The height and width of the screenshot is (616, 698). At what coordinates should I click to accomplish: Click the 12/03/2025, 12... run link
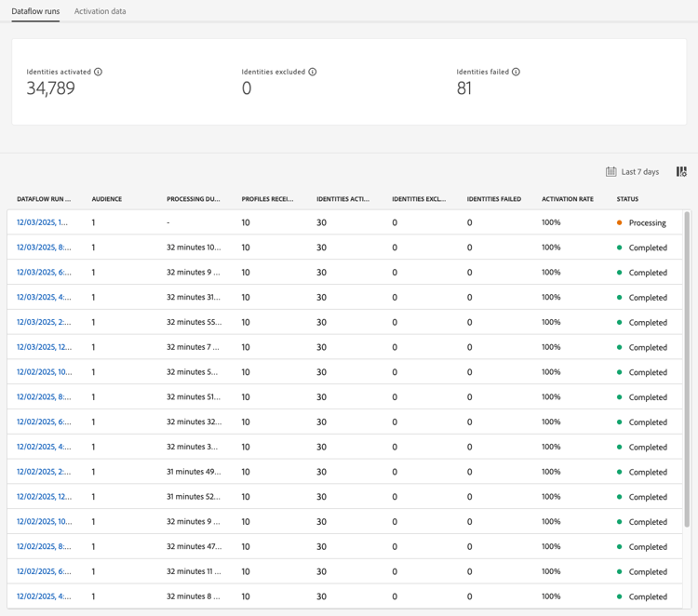coord(42,347)
